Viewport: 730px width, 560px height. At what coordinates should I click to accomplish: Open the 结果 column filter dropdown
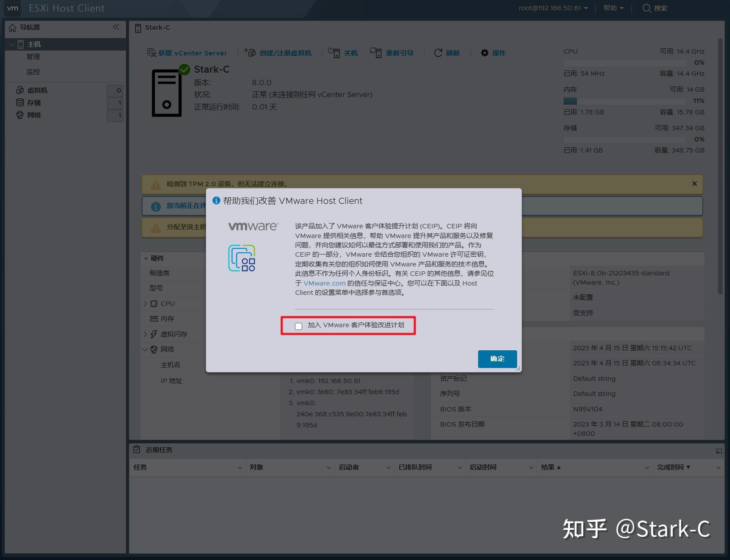[646, 467]
